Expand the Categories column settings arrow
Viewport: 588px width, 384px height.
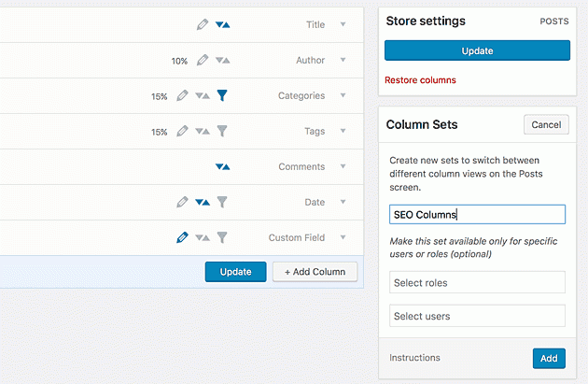[x=343, y=95]
